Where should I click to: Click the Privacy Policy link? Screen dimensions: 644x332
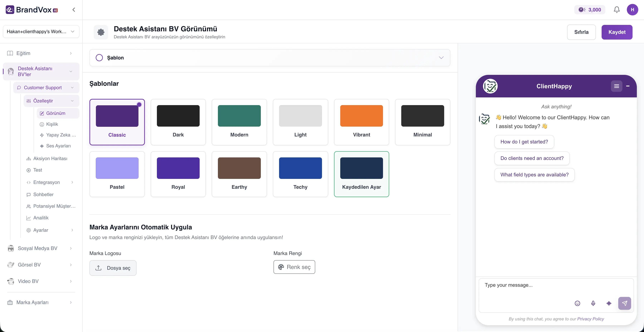(x=591, y=319)
